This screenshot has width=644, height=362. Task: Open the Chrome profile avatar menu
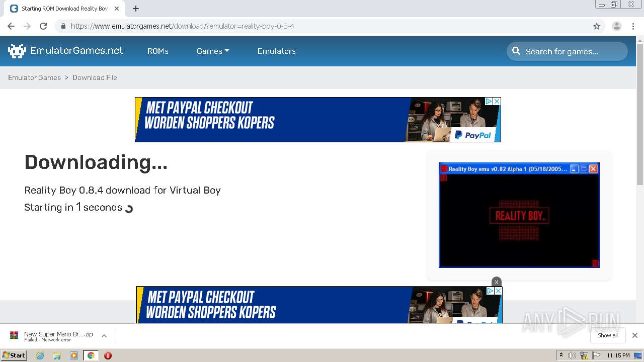click(616, 26)
